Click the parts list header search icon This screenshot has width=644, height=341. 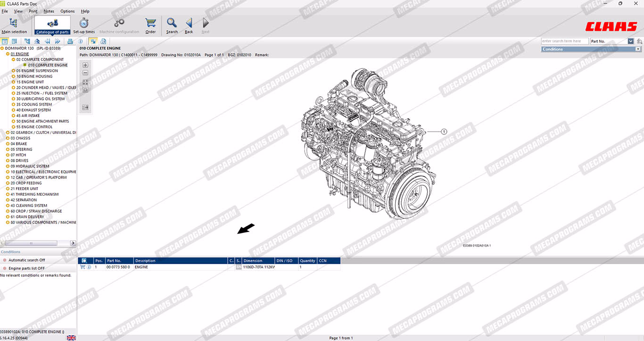point(84,260)
